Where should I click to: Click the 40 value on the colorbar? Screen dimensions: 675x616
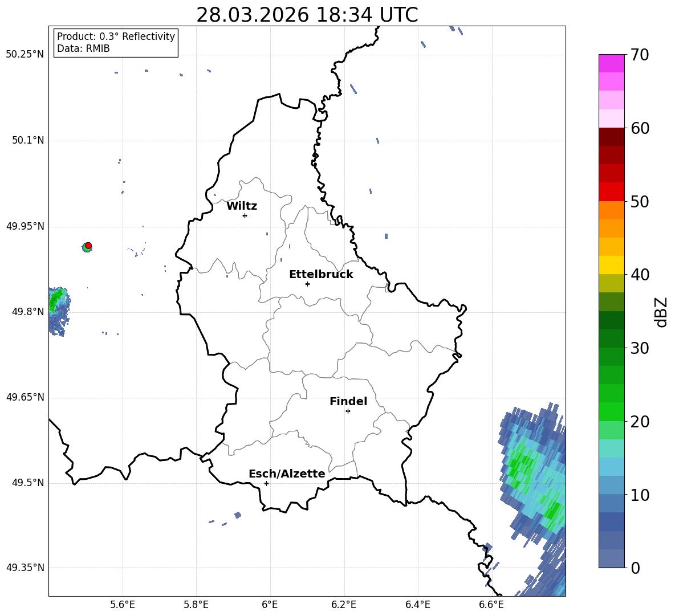(640, 275)
